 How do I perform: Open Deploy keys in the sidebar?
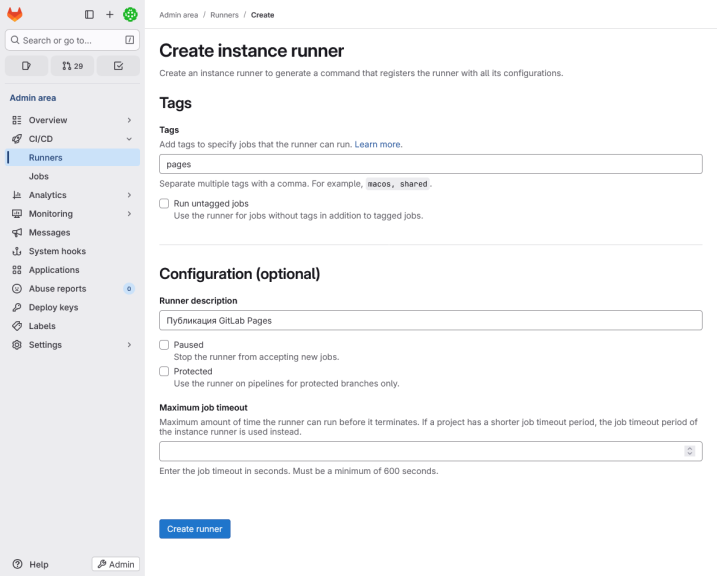pyautogui.click(x=72, y=308)
